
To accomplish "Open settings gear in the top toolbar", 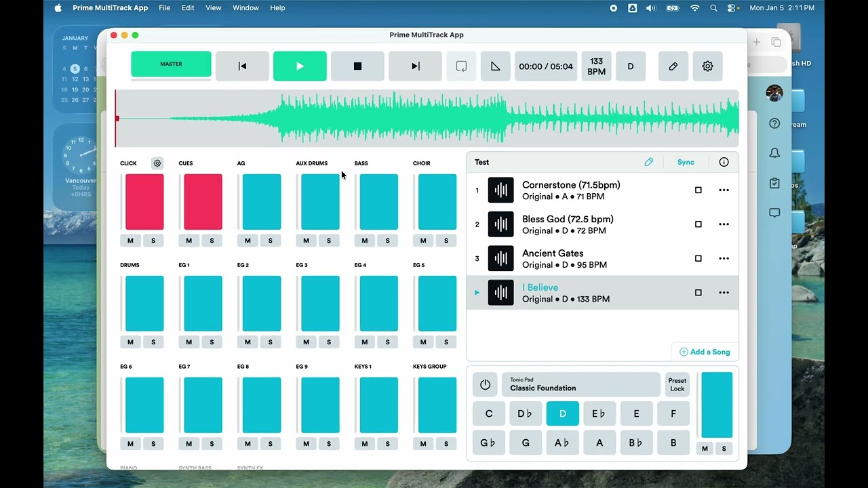I will click(x=707, y=66).
